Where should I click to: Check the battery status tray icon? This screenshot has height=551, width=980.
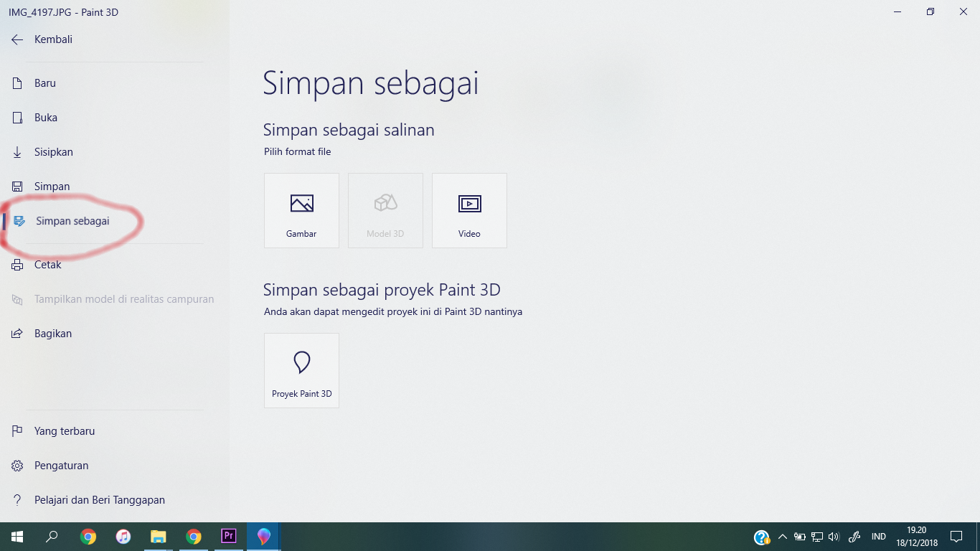pos(800,537)
